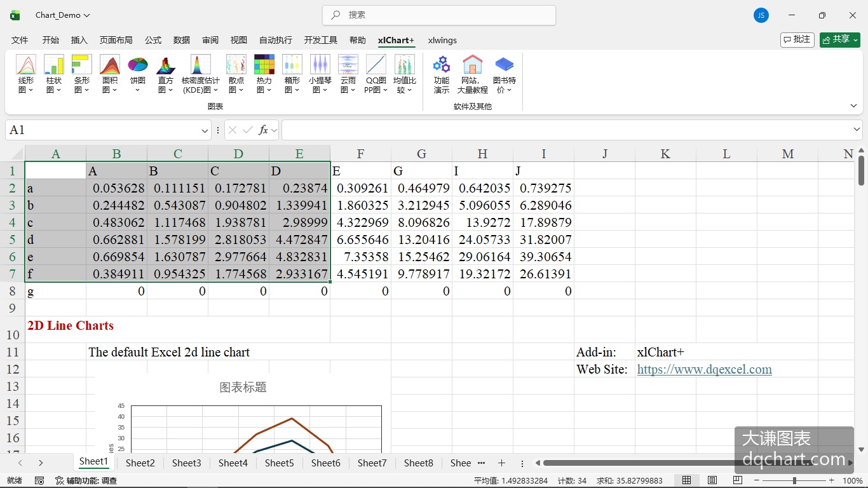This screenshot has width=868, height=488.
Task: Expand the formula bar
Action: (857, 130)
